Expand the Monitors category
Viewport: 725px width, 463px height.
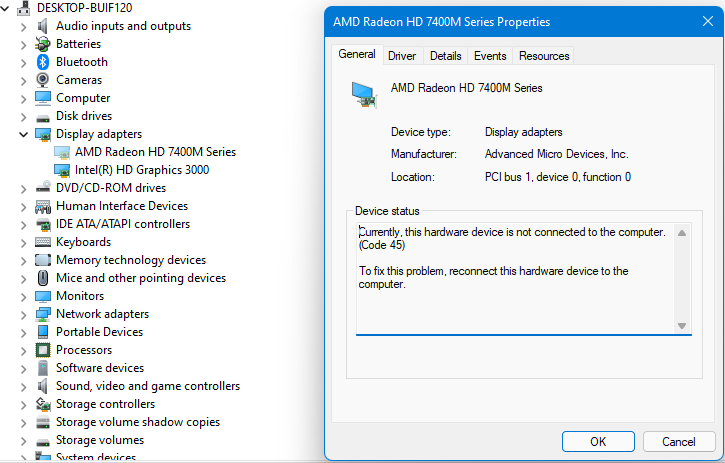24,297
